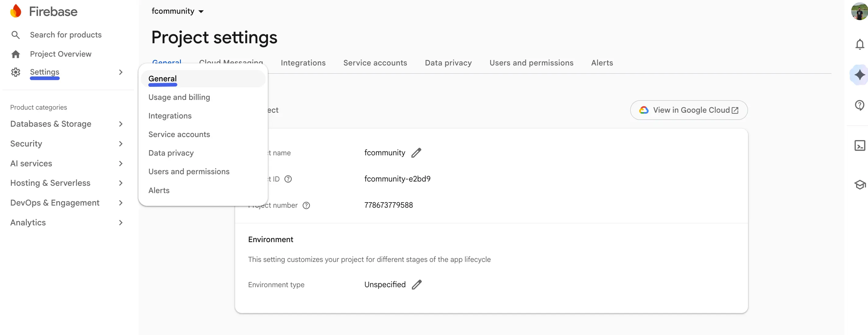Screen dimensions: 868x335
Task: Click the fcommunity project name value
Action: [x=384, y=153]
